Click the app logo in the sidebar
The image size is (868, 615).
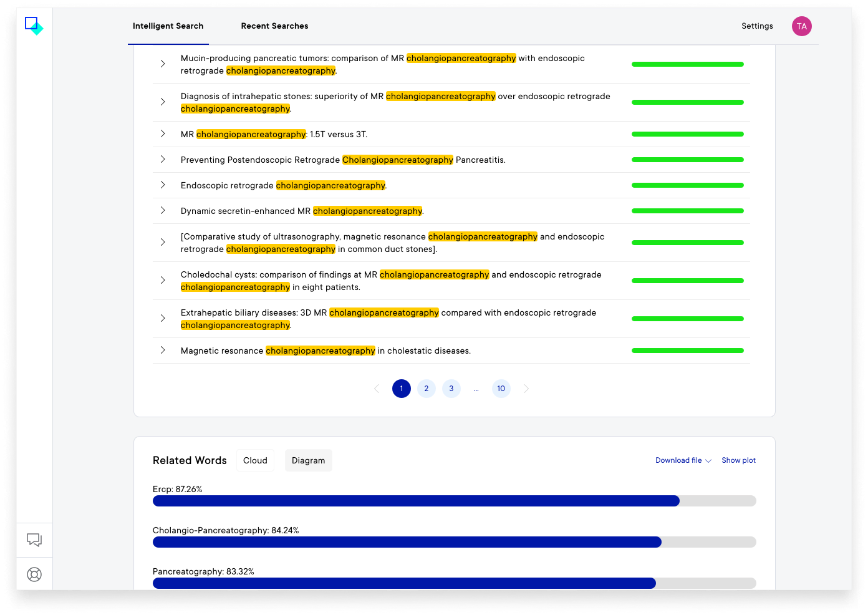(x=34, y=26)
